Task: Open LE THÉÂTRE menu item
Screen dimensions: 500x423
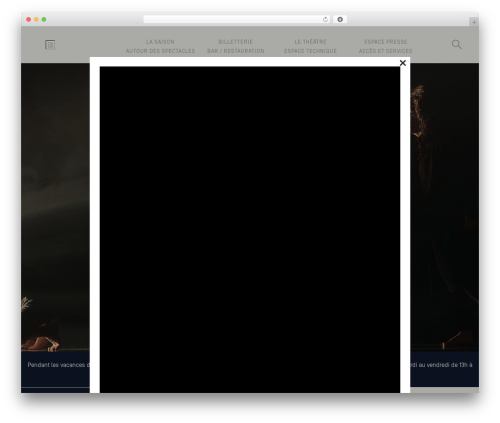Action: [x=310, y=42]
